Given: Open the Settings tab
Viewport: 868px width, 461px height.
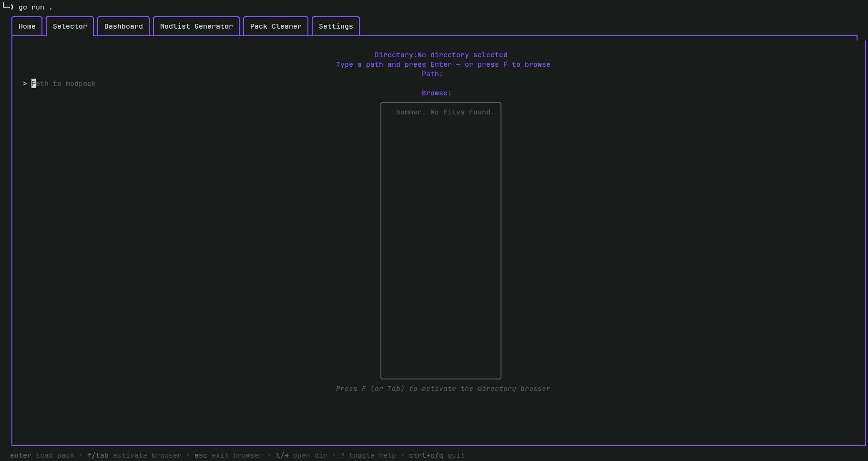Looking at the screenshot, I should click(x=336, y=26).
